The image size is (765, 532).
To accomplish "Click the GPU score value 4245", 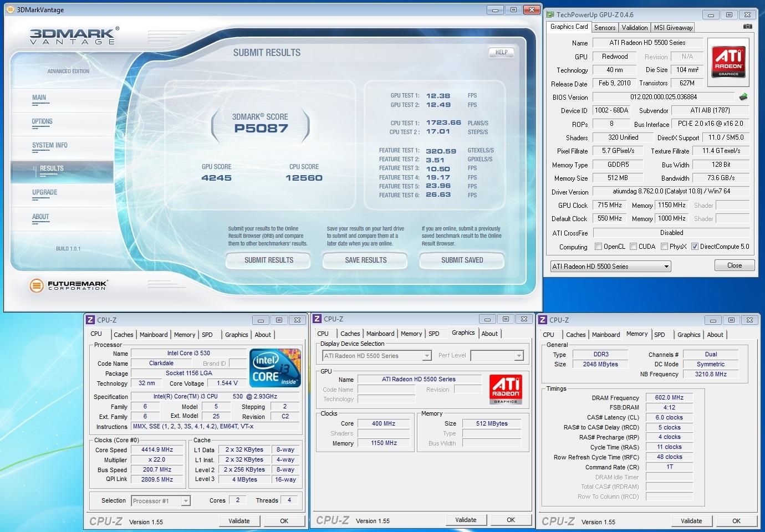I will (x=217, y=178).
